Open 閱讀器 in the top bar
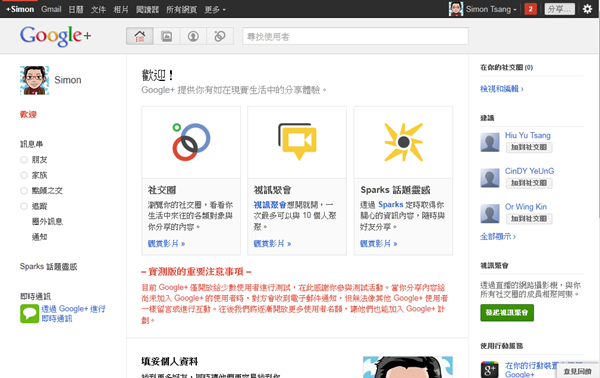Image resolution: width=600 pixels, height=378 pixels. (x=147, y=9)
